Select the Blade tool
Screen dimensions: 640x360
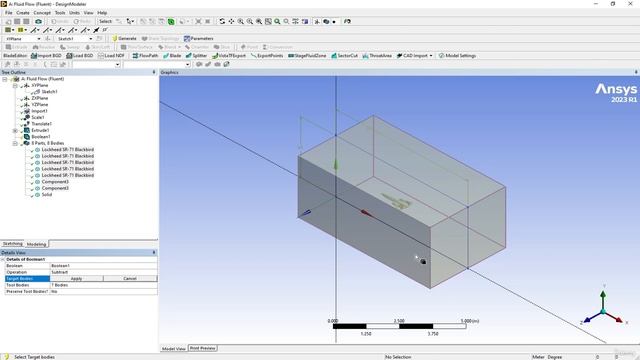point(172,56)
